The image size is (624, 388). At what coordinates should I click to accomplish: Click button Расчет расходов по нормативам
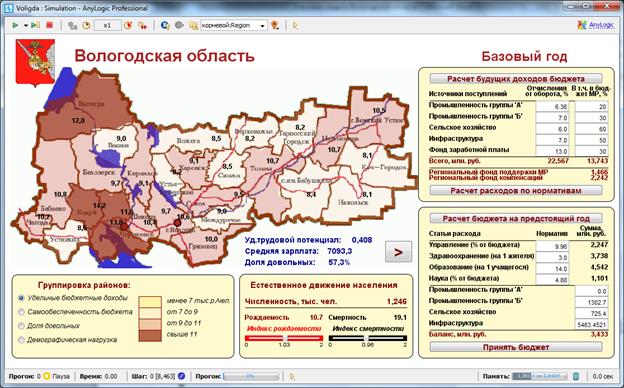tap(516, 191)
